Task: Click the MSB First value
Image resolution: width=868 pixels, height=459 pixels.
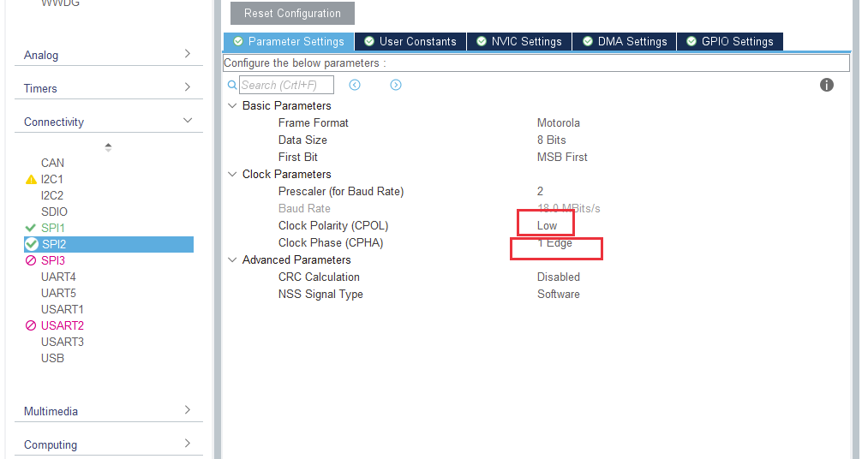Action: point(562,157)
